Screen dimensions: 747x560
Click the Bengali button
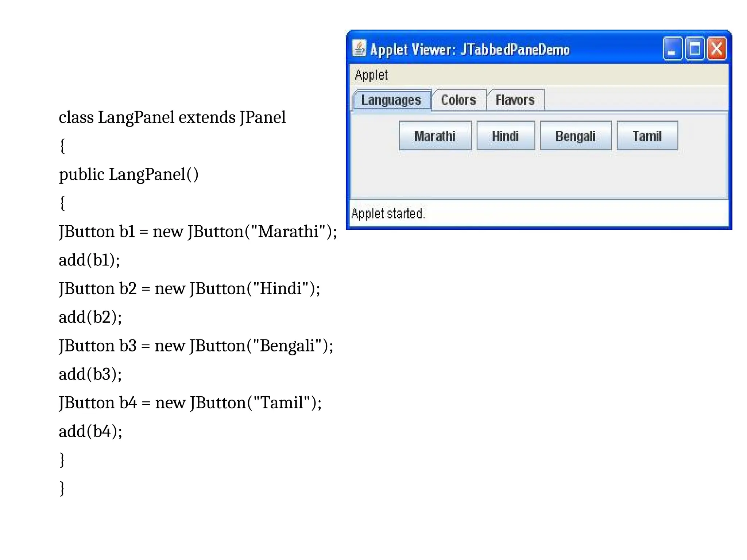point(576,136)
